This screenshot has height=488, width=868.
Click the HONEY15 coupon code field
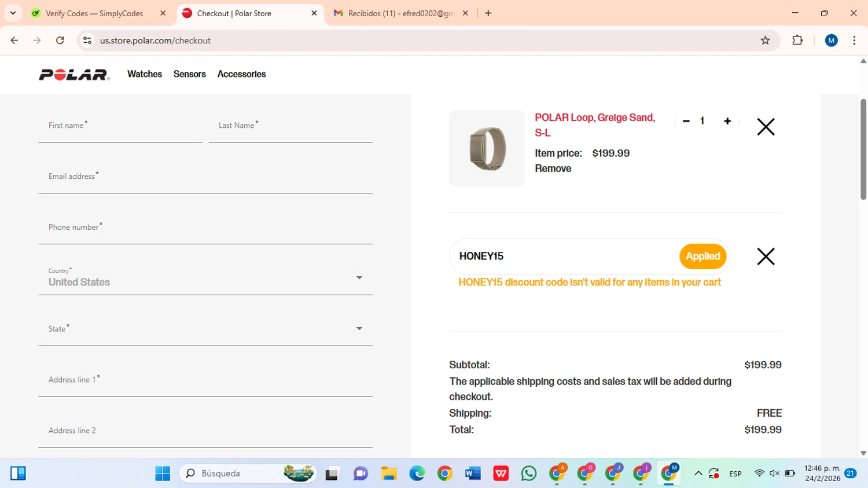(x=564, y=256)
